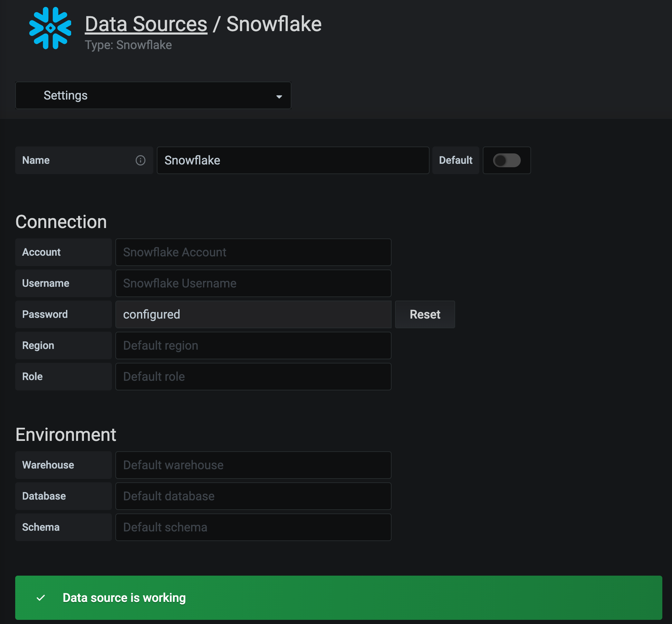Click the Default label next to the toggle
This screenshot has height=624, width=672.
456,160
